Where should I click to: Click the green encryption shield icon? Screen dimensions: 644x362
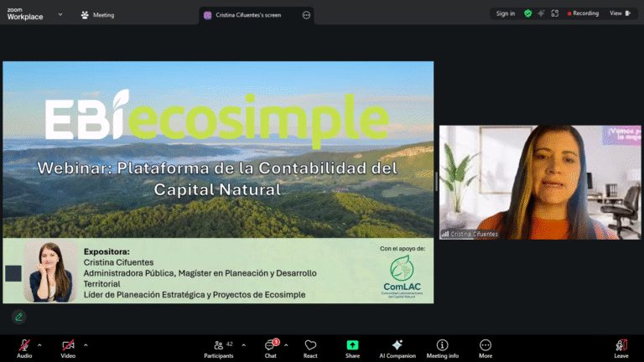527,13
